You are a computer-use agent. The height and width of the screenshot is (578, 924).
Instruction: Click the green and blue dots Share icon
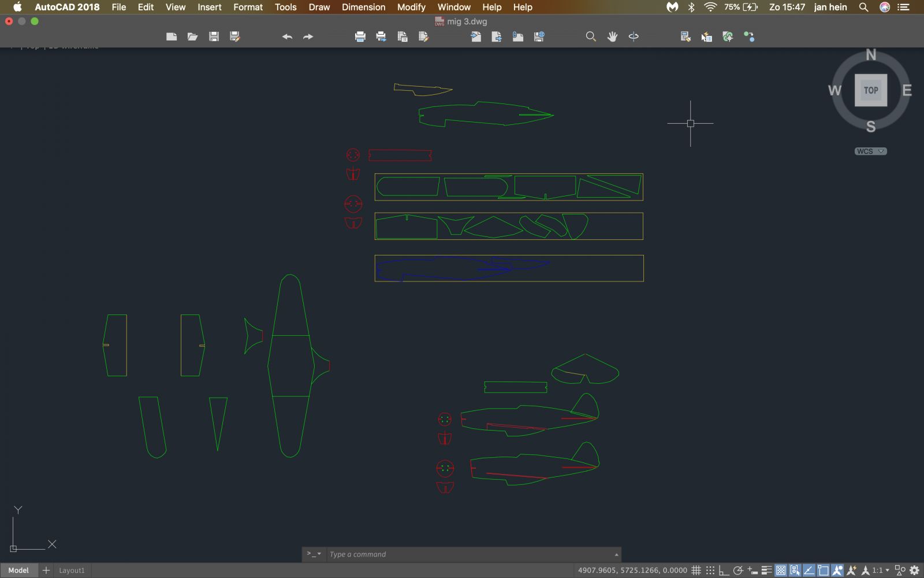(749, 36)
